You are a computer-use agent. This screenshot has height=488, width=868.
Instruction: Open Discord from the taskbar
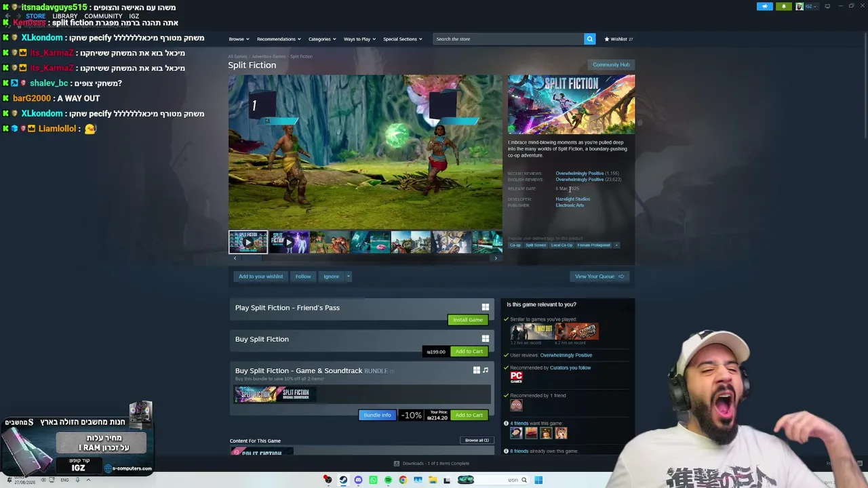358,480
